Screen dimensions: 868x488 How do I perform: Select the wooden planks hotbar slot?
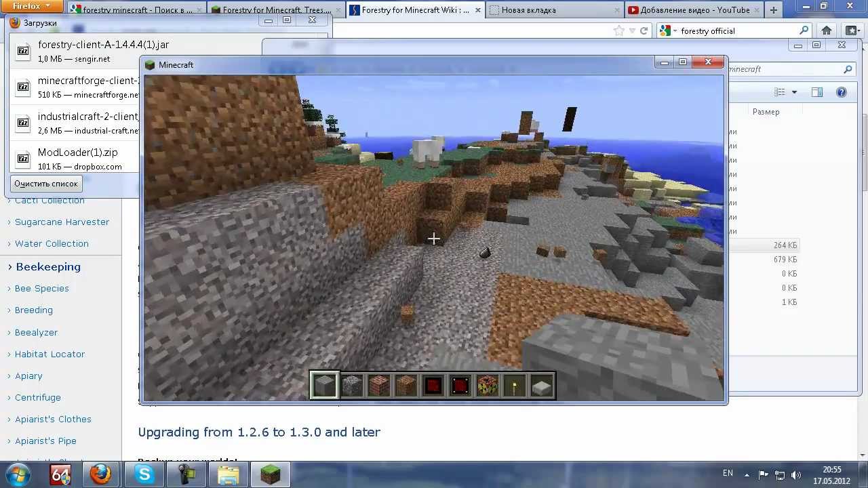(406, 386)
